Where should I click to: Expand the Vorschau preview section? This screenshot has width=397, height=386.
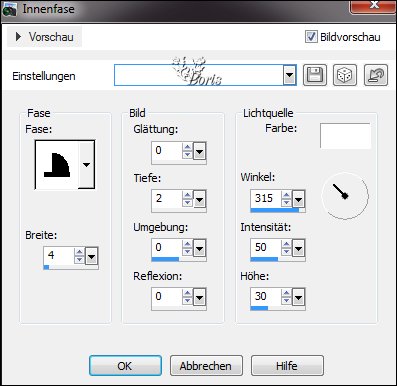[45, 37]
